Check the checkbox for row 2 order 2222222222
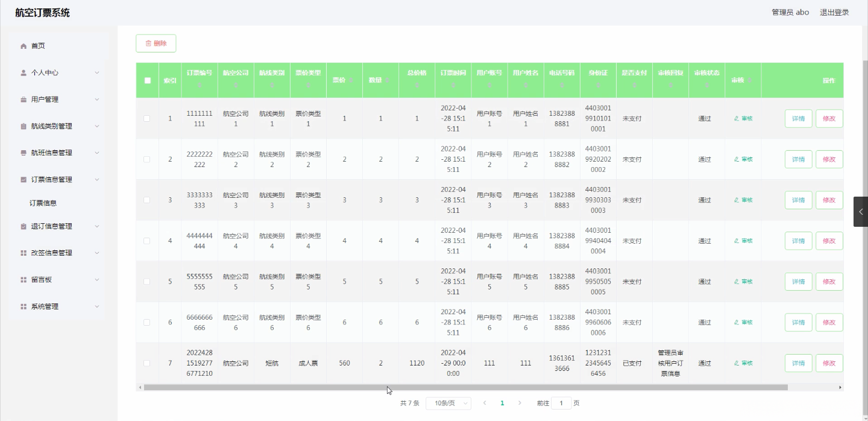The height and width of the screenshot is (421, 868). click(x=147, y=159)
